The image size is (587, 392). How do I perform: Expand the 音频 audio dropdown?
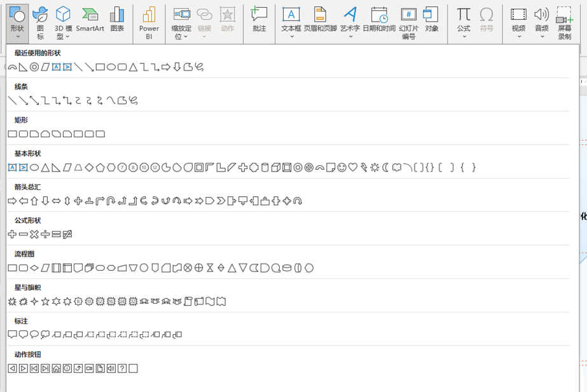coord(542,24)
